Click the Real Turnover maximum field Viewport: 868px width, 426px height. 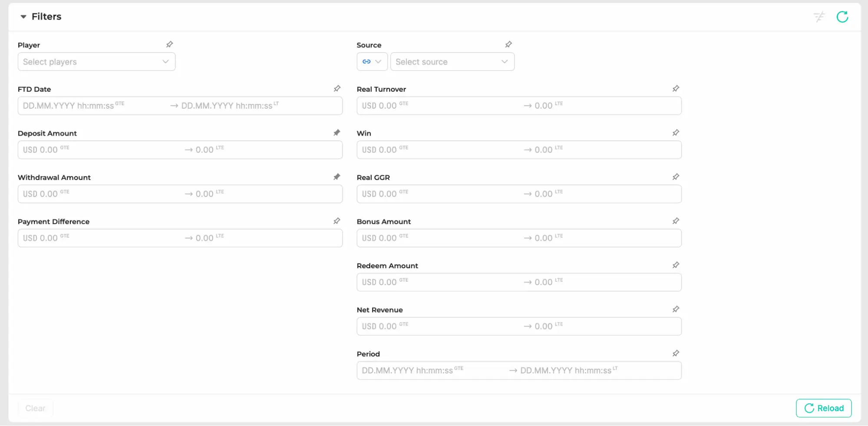click(607, 106)
